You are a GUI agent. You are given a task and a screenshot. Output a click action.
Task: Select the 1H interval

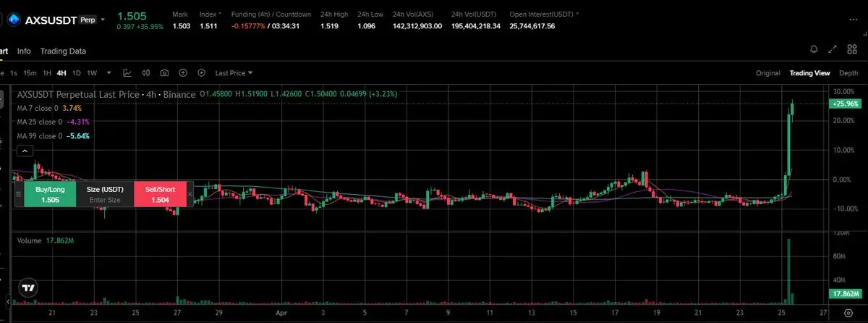pyautogui.click(x=47, y=72)
